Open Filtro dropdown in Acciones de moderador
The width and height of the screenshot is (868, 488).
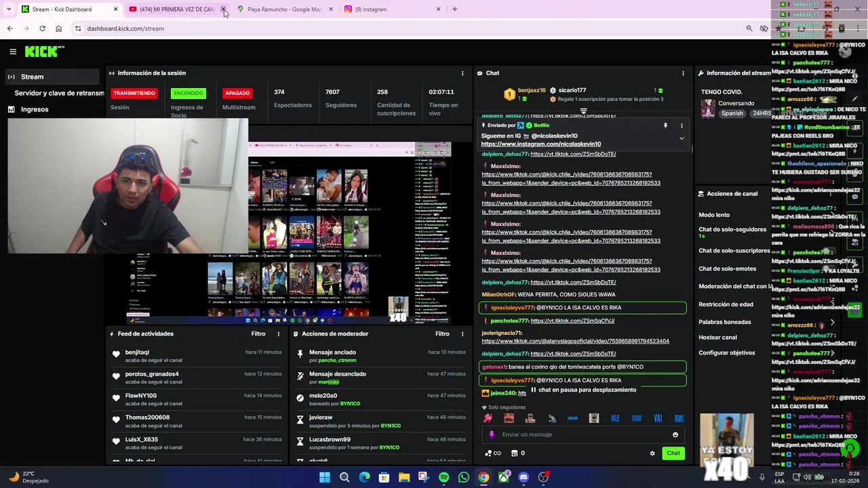442,333
